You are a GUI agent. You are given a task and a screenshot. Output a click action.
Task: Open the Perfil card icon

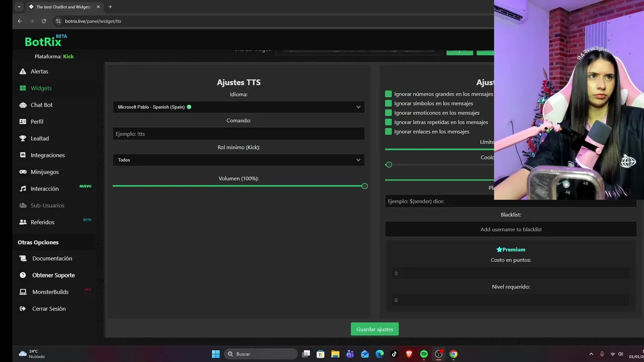pos(23,122)
